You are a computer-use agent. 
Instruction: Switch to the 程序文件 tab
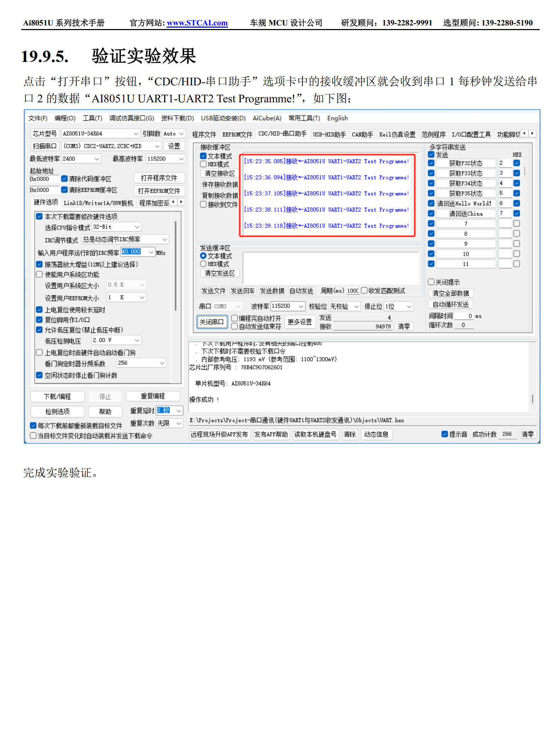pyautogui.click(x=204, y=135)
